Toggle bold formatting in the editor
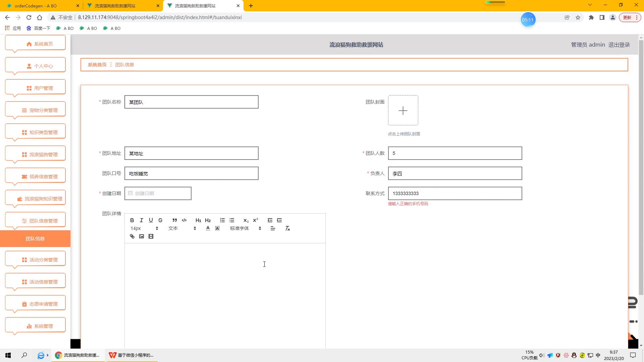644x362 pixels. coord(132,220)
